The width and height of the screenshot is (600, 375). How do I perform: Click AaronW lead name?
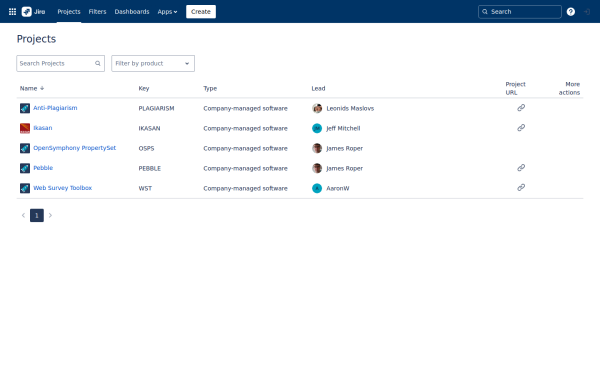338,188
